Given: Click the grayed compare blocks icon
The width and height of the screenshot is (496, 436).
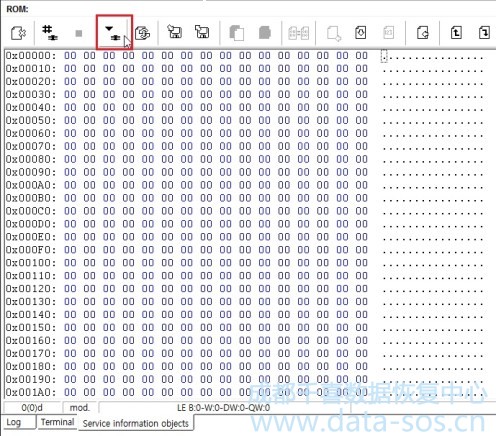Looking at the screenshot, I should 298,33.
